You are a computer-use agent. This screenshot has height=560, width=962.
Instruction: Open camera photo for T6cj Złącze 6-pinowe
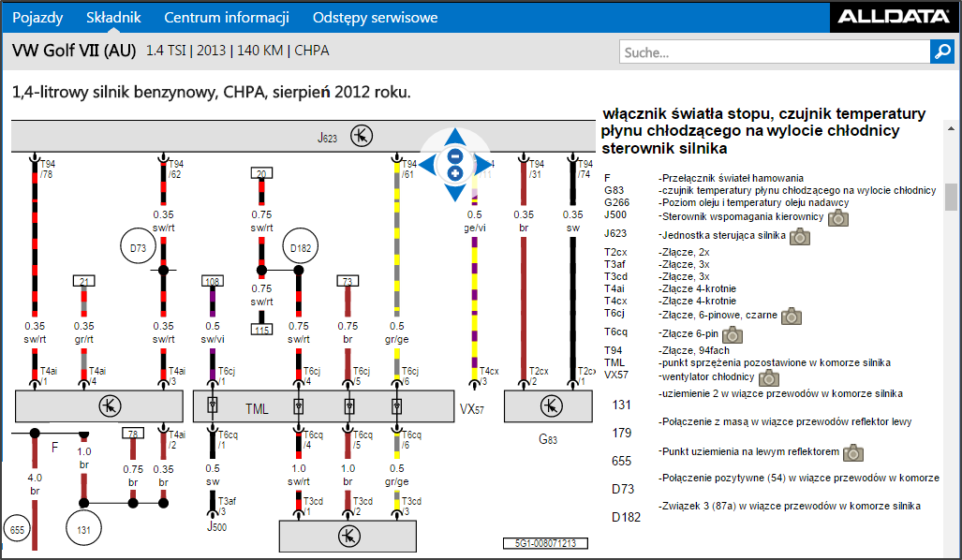tap(792, 316)
